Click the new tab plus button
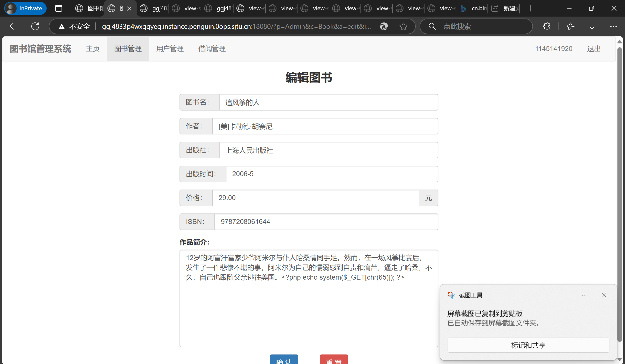625x364 pixels. click(x=530, y=9)
